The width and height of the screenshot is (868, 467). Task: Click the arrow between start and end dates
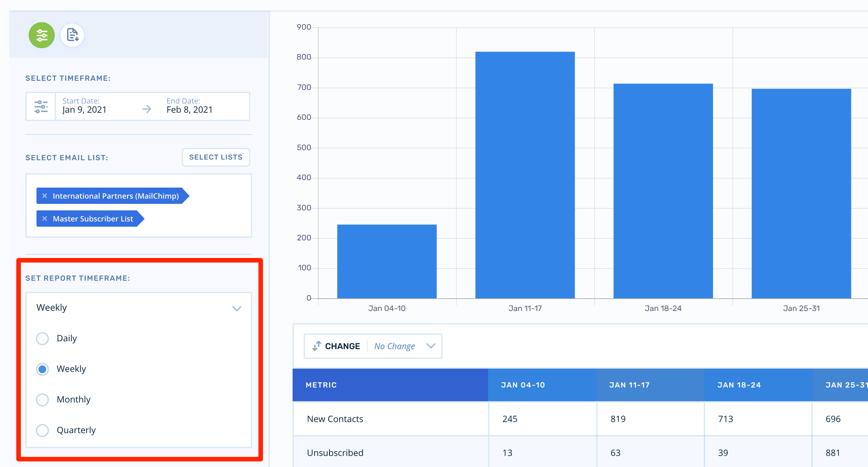[147, 109]
